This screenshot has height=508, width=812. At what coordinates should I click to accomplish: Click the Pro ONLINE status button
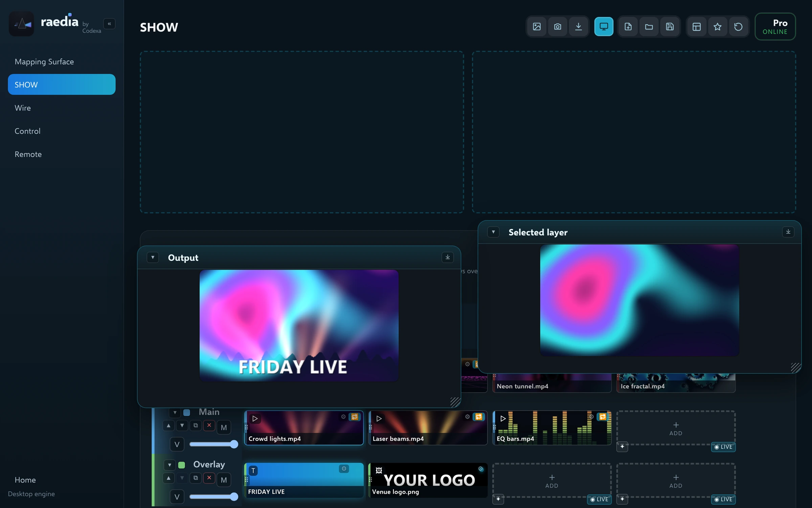[775, 26]
